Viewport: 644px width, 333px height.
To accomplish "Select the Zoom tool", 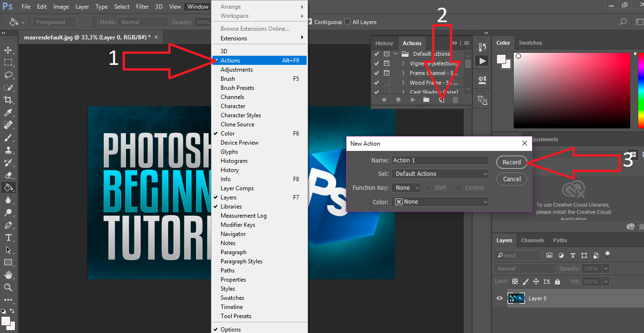I will coord(8,287).
